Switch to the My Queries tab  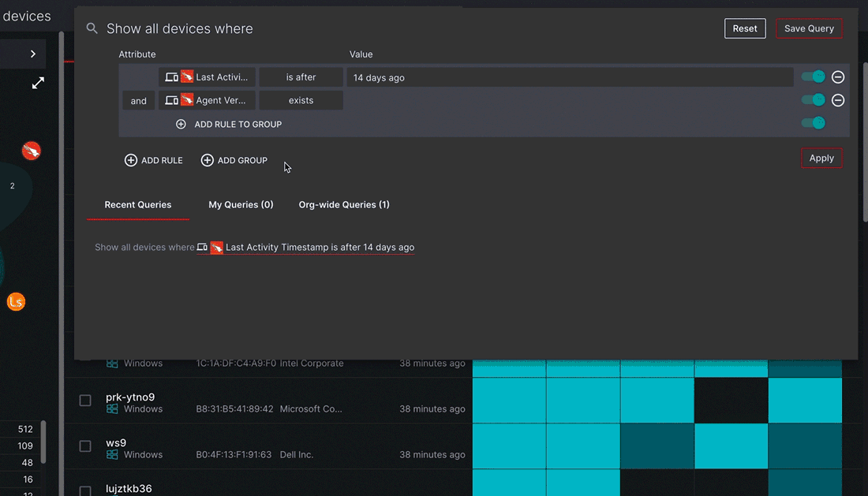click(241, 204)
